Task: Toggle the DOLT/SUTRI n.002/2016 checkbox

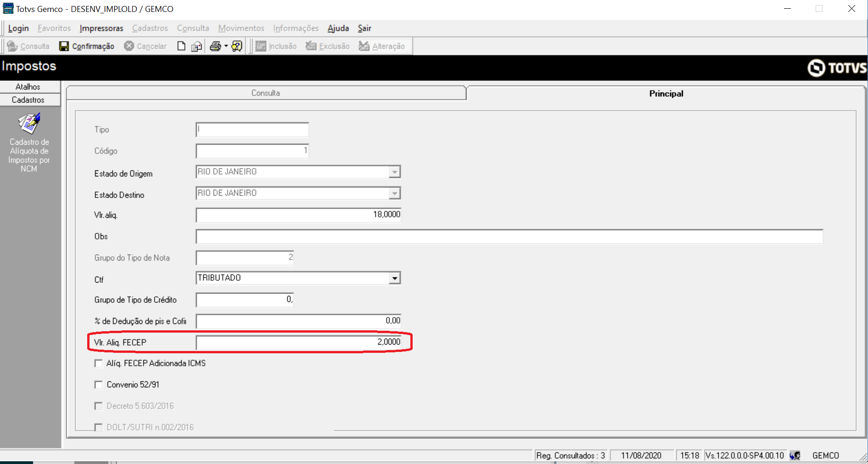Action: click(98, 427)
